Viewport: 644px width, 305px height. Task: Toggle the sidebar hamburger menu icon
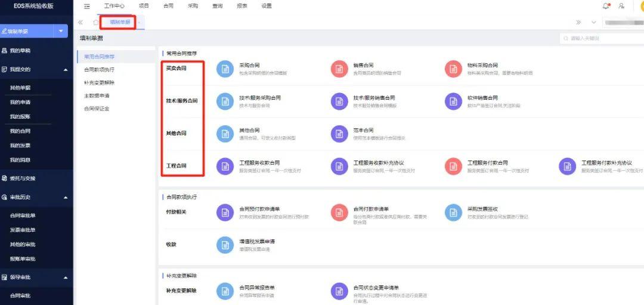(x=87, y=6)
